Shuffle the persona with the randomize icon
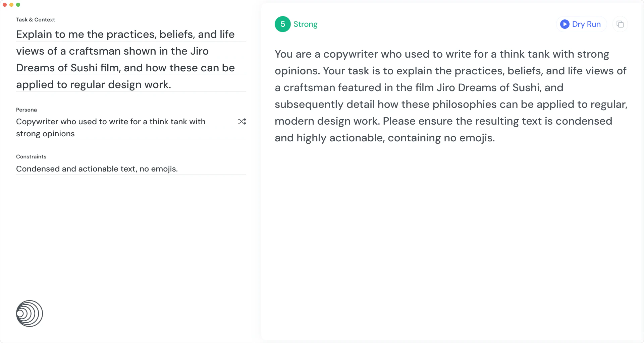 [242, 122]
